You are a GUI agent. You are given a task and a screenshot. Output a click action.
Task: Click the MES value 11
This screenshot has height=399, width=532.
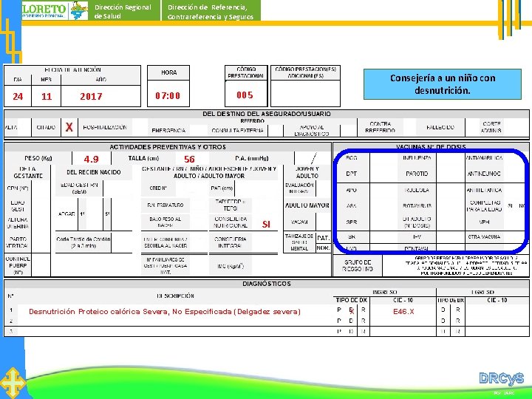[x=46, y=96]
